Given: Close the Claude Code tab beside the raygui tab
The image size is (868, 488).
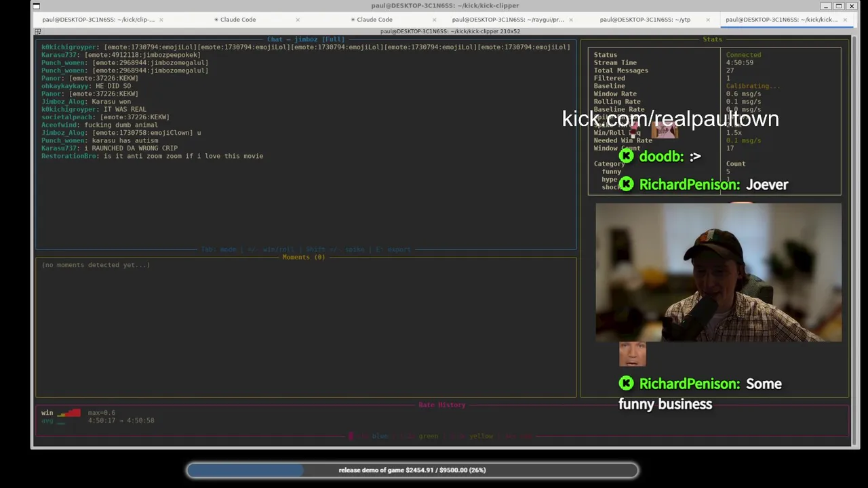Looking at the screenshot, I should (434, 20).
